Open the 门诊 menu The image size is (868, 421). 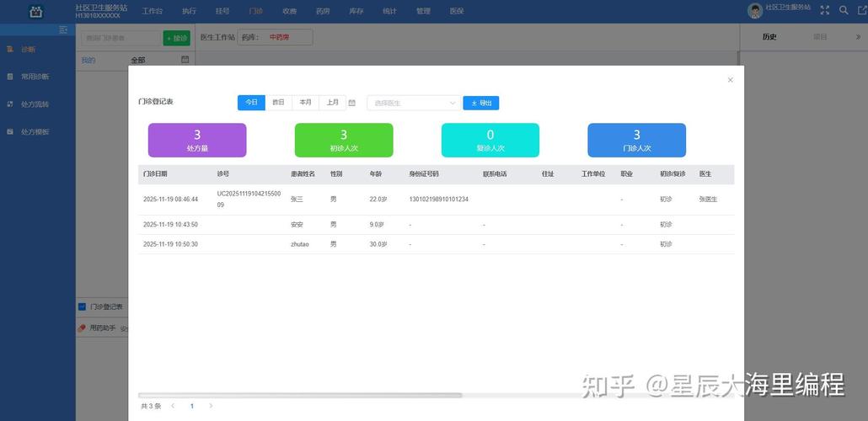tap(255, 11)
